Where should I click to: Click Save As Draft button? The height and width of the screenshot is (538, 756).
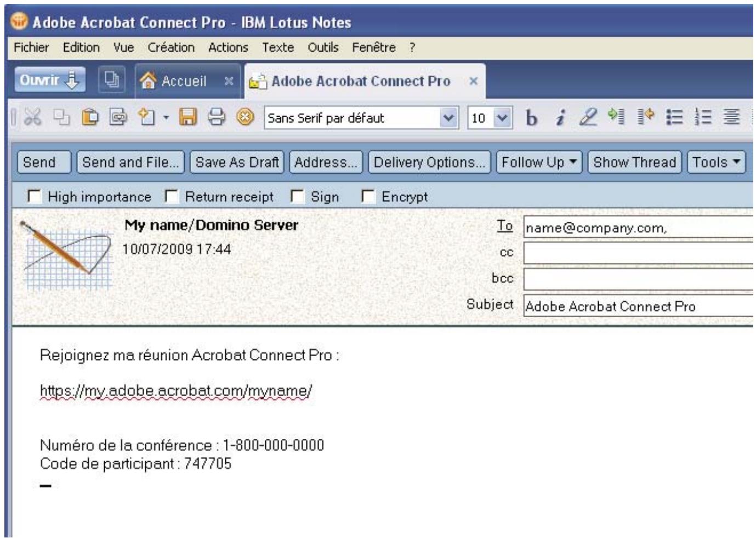click(x=237, y=163)
